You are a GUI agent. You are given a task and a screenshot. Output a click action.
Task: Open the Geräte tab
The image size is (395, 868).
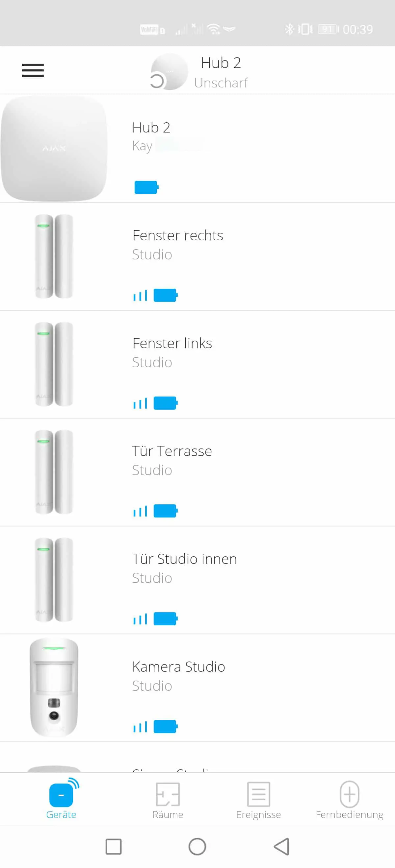[x=62, y=799]
